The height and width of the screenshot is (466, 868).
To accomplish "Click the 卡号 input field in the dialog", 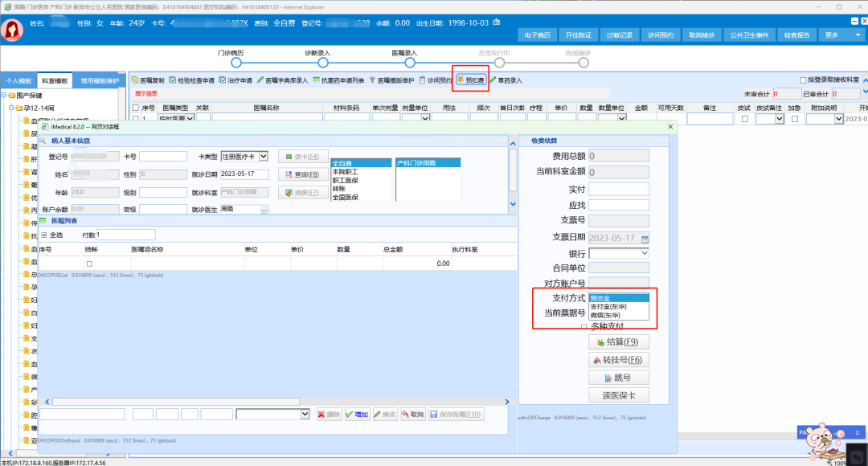I will [x=162, y=157].
